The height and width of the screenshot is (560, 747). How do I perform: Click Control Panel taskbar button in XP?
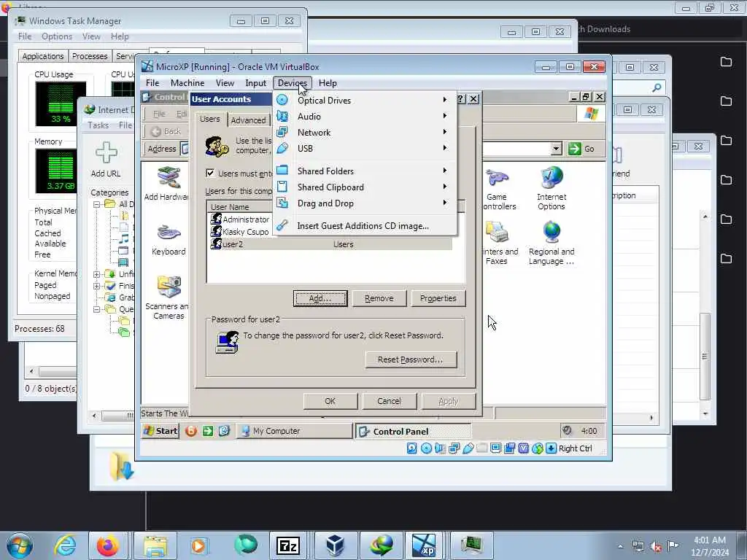tap(414, 432)
